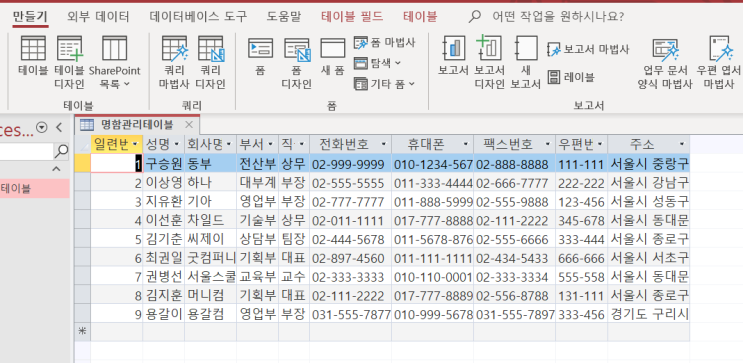Create a 보고서 (Report)

[453, 56]
